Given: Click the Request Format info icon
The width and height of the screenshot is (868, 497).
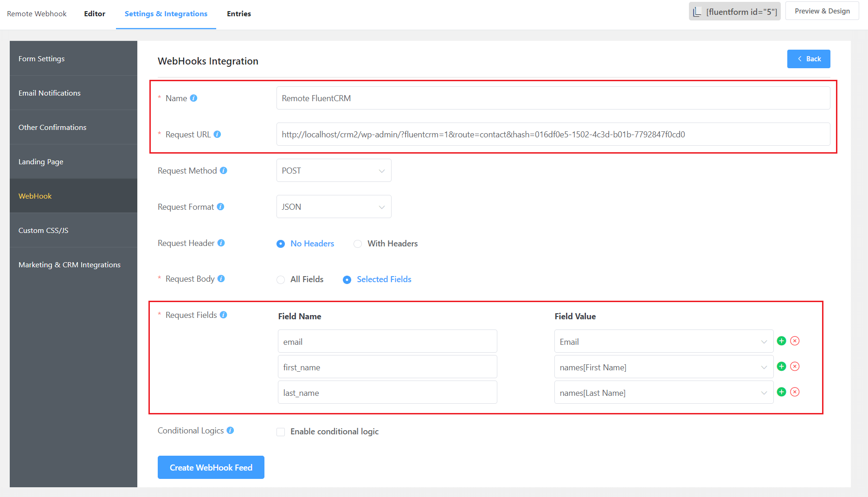Looking at the screenshot, I should 221,207.
